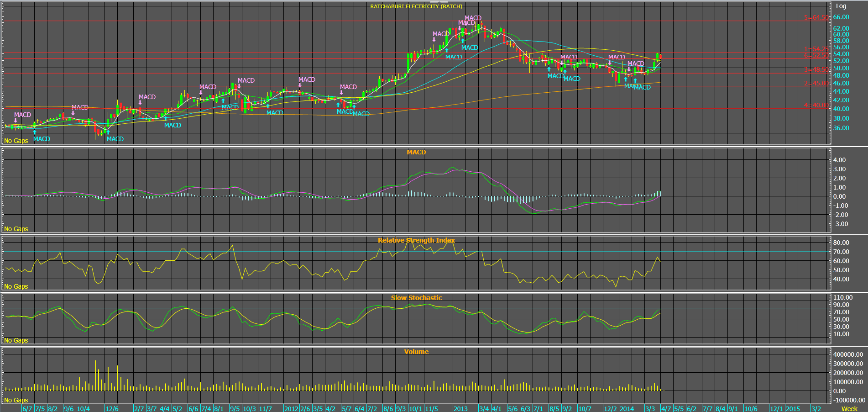This screenshot has height=412, width=868.
Task: Click the 11/7 date on time axis
Action: [x=265, y=409]
